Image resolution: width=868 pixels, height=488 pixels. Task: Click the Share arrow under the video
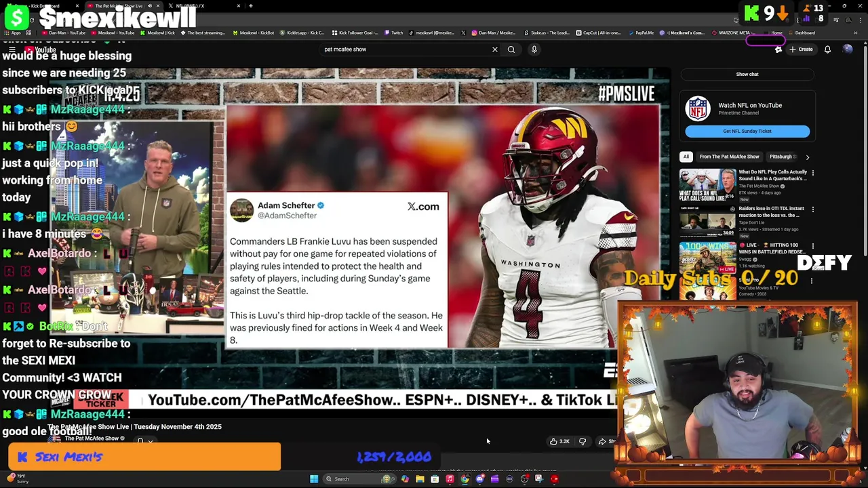(602, 441)
